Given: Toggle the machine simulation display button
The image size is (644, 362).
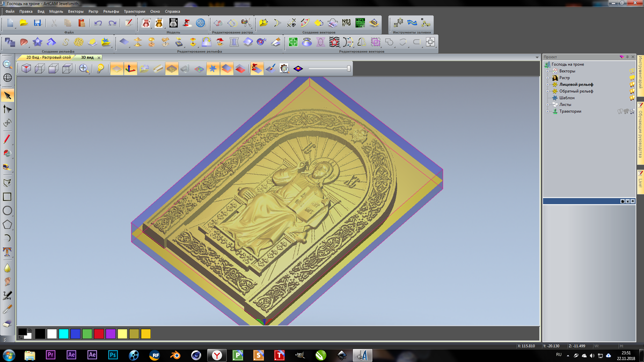Looking at the screenshot, I should (257, 68).
